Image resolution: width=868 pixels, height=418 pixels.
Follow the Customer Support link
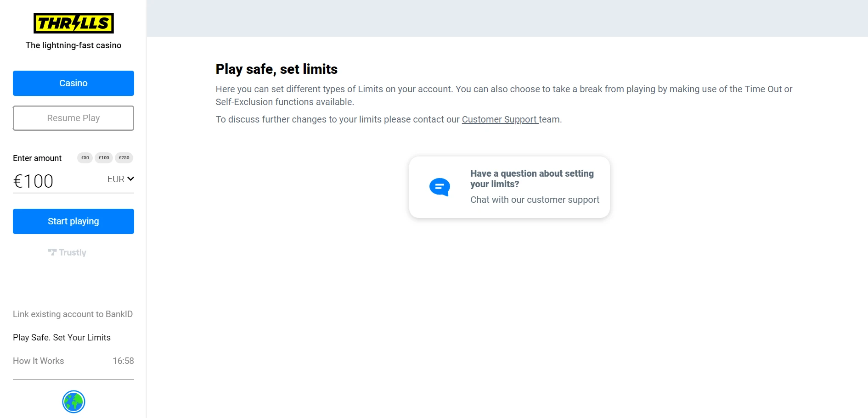[500, 119]
